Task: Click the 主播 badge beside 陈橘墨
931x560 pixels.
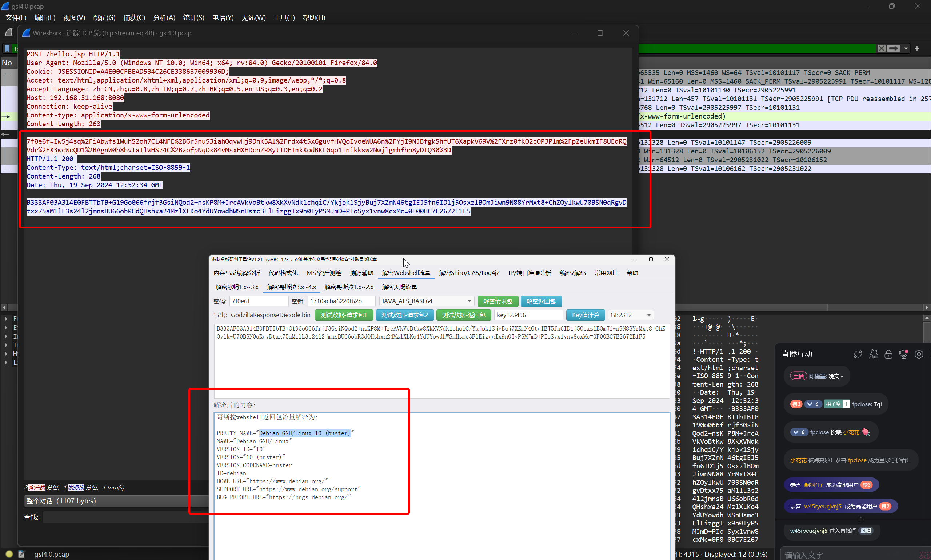Action: [x=799, y=376]
